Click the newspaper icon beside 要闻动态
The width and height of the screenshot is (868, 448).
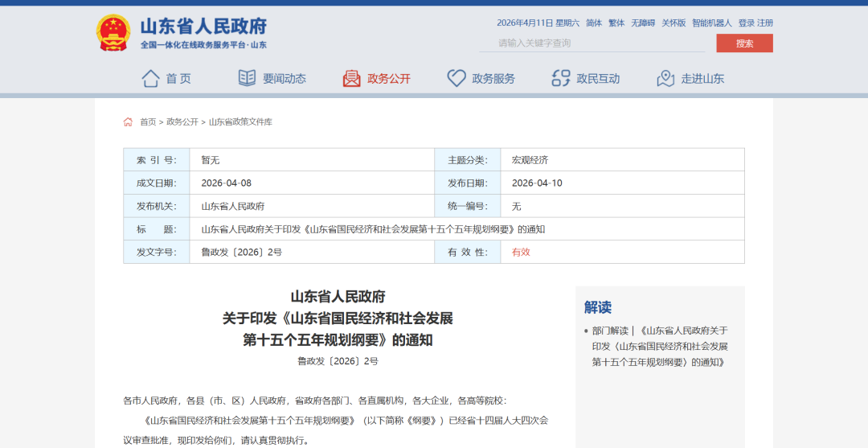(x=247, y=78)
